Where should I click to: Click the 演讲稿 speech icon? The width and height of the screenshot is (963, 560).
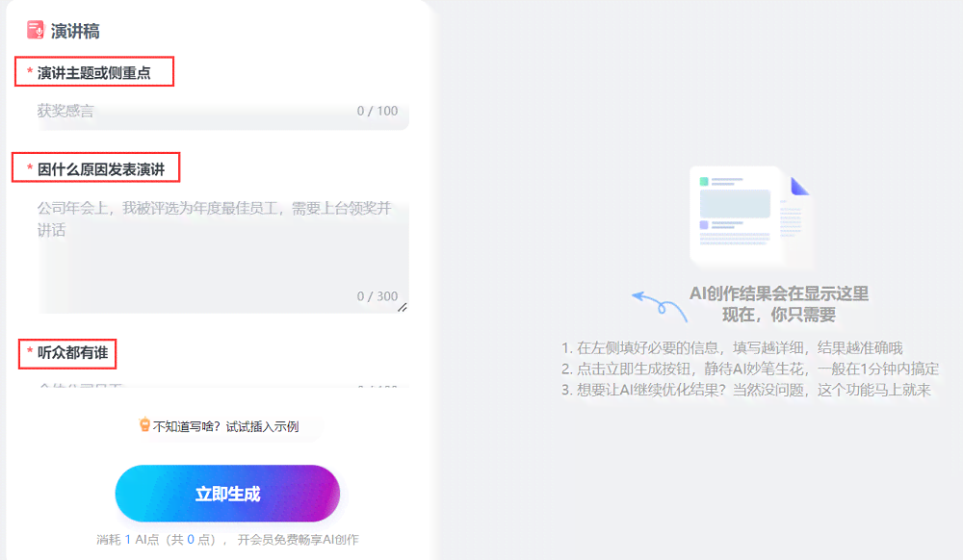pos(35,30)
